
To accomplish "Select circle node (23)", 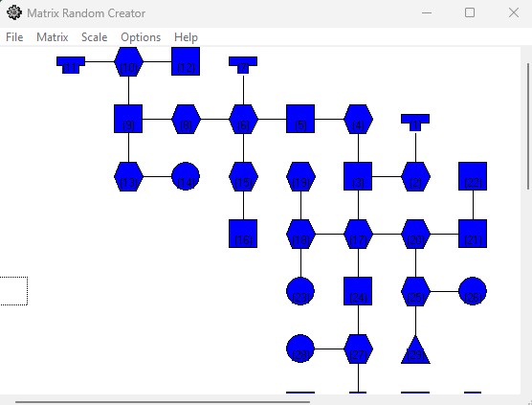I will [300, 291].
